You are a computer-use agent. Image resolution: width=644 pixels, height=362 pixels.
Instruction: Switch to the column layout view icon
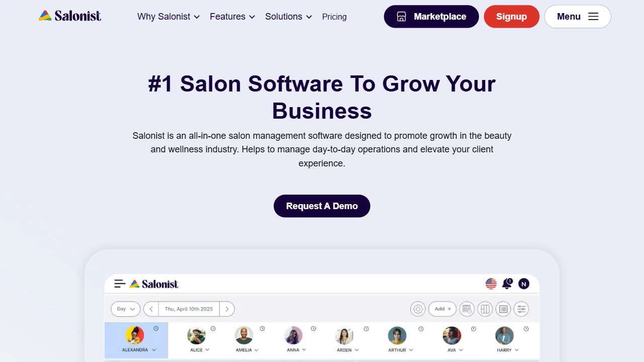(x=485, y=309)
